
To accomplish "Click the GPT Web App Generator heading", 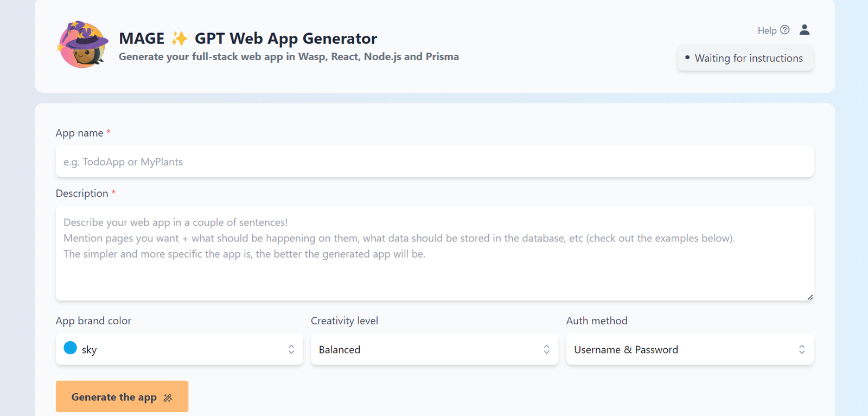I will (x=286, y=39).
